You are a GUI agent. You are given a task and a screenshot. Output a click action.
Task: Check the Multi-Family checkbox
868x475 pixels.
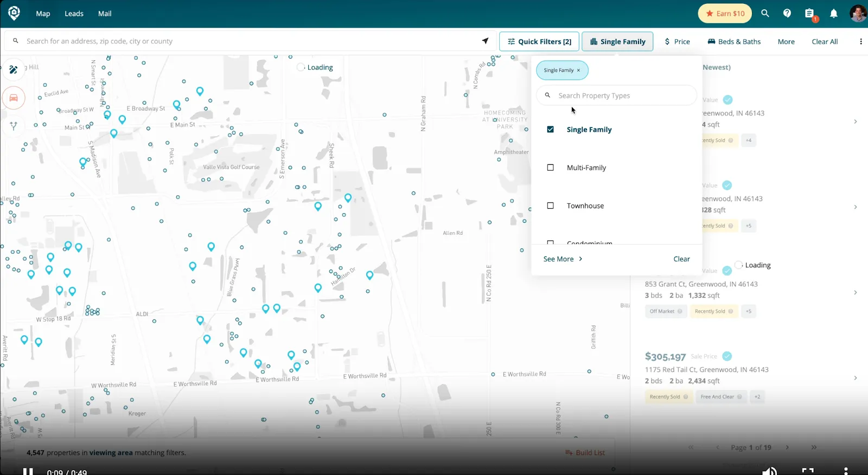(551, 168)
